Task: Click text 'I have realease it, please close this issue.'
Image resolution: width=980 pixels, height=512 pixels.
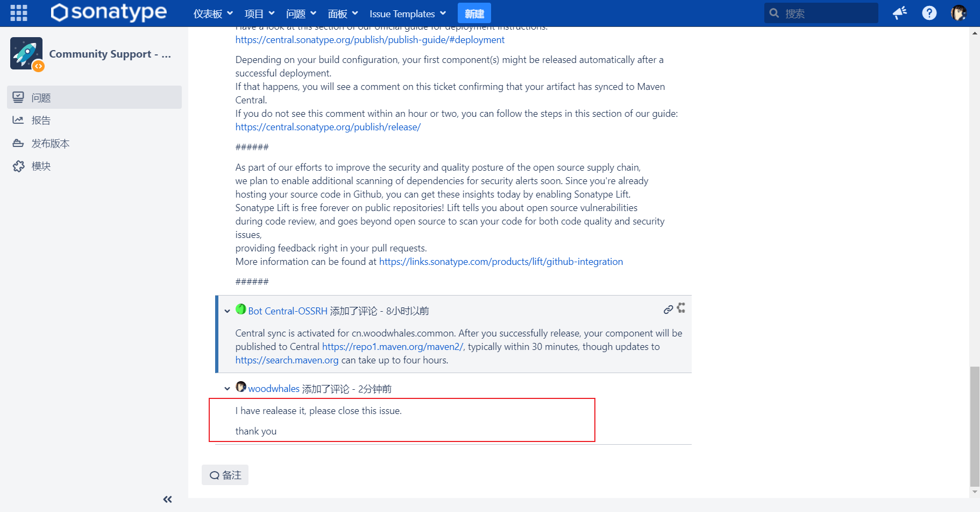Action: point(318,411)
